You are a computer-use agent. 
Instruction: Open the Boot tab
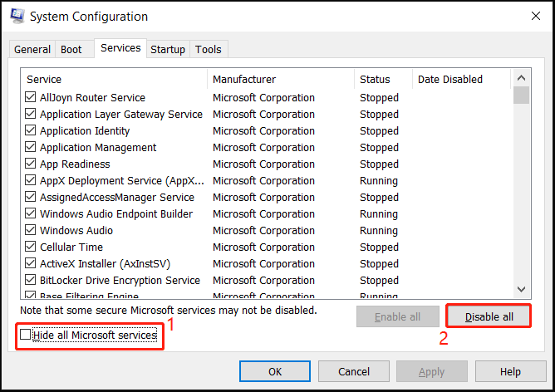pos(71,50)
